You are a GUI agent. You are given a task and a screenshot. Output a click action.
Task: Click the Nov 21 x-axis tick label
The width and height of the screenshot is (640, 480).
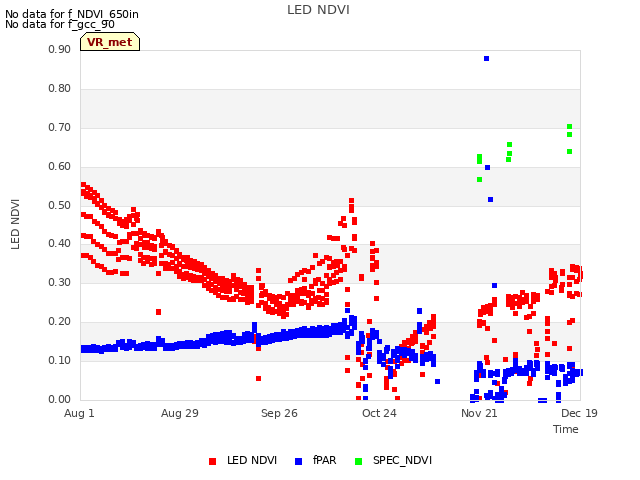tap(479, 413)
